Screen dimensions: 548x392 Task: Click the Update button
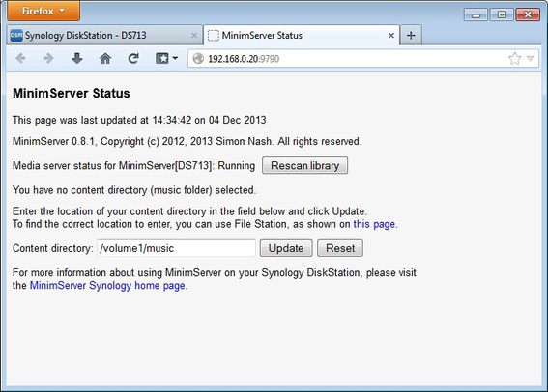coord(286,248)
